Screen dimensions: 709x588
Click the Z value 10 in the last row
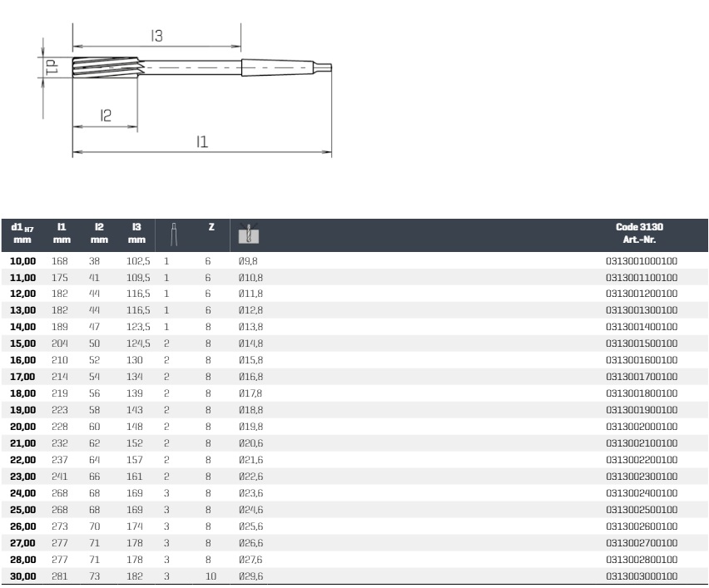pyautogui.click(x=211, y=576)
